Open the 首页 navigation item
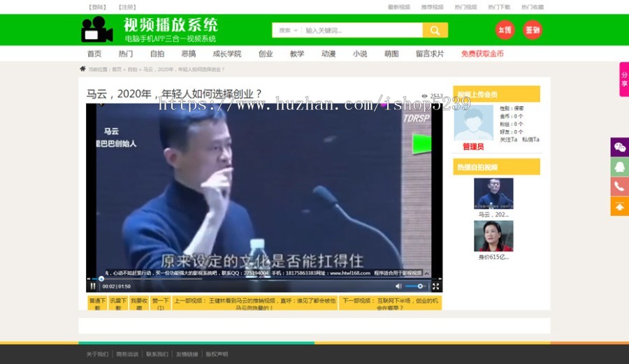The image size is (629, 364). (94, 54)
